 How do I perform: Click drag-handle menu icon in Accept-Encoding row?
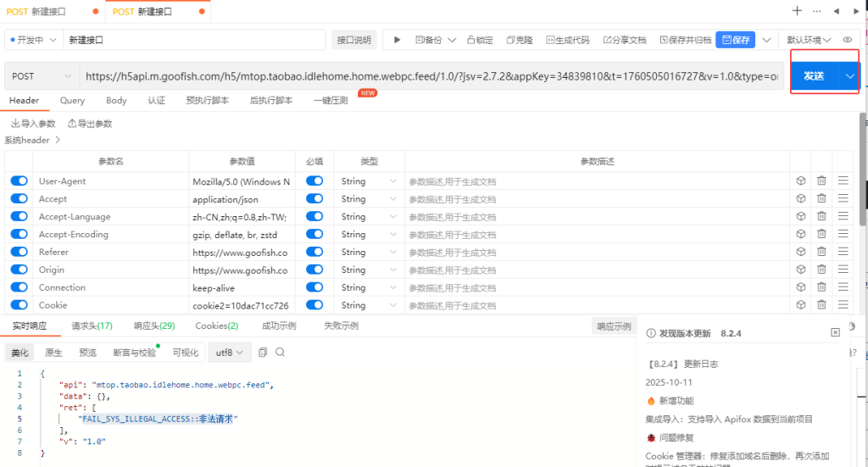pyautogui.click(x=843, y=234)
